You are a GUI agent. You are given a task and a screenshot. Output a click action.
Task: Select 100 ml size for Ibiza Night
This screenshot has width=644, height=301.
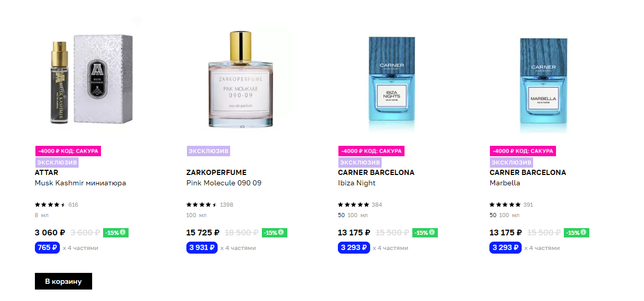tap(352, 215)
